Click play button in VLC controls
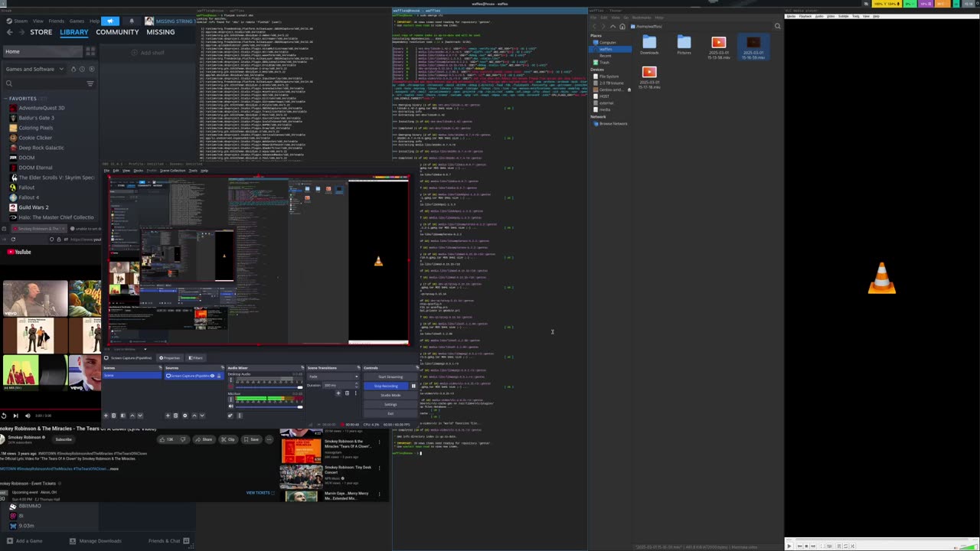The width and height of the screenshot is (980, 551). click(789, 546)
